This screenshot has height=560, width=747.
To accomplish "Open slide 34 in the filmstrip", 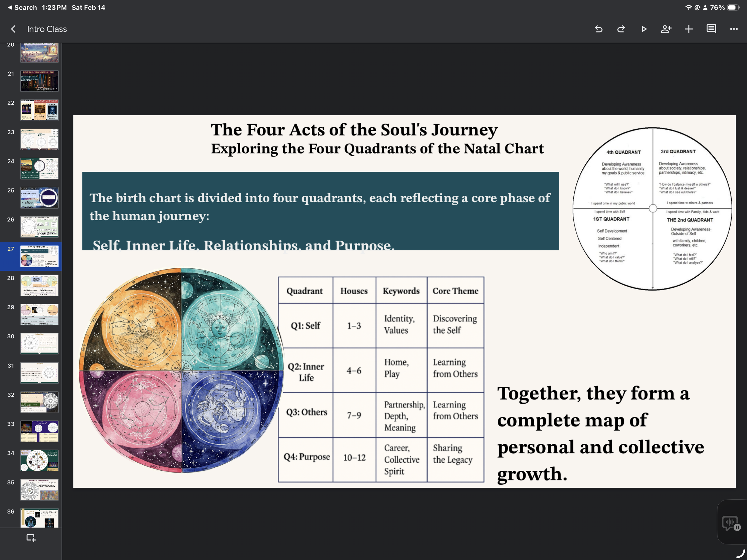I will (39, 460).
